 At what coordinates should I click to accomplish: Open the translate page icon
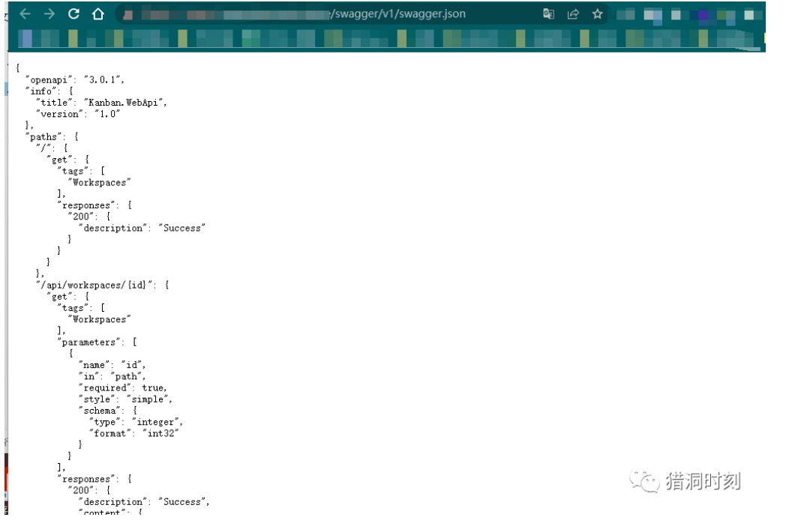(x=549, y=14)
